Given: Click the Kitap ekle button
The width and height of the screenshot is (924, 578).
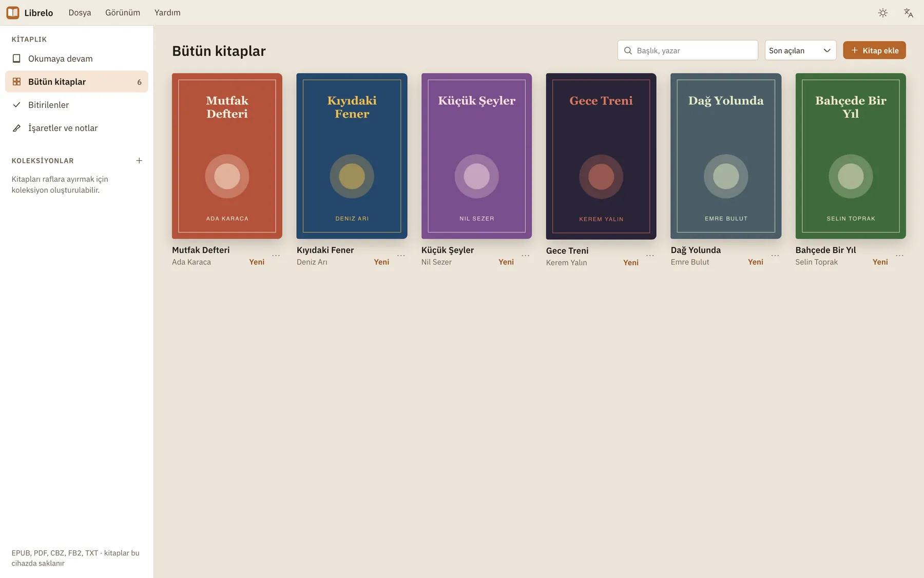Looking at the screenshot, I should [874, 50].
